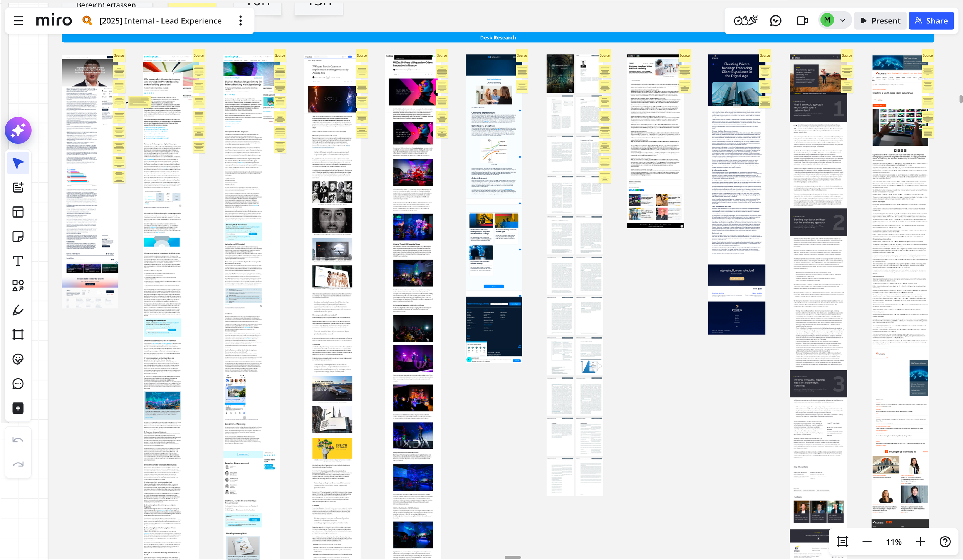
Task: Open the Miro main menu hamburger
Action: [18, 21]
